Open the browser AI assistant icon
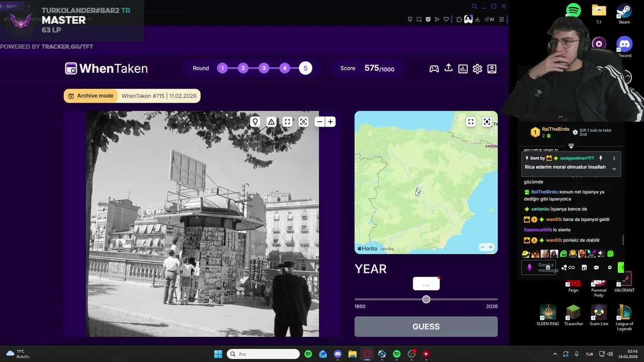Screen dimensions: 644x362 (x=489, y=19)
